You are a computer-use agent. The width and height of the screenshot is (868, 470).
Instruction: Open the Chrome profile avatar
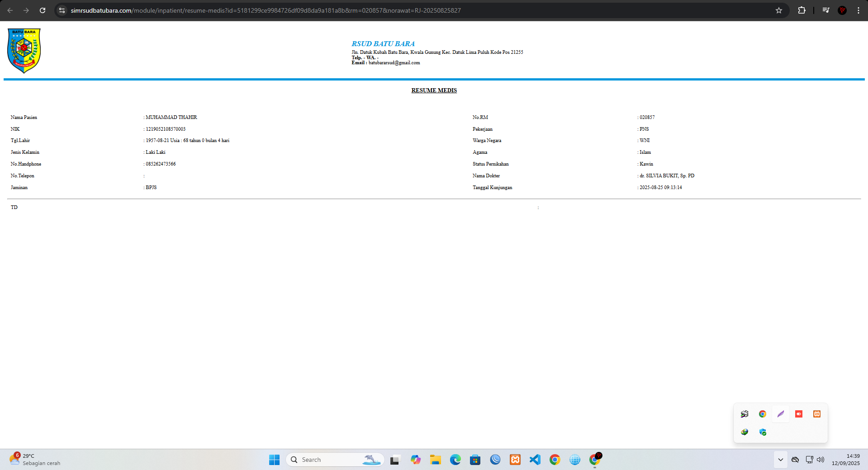[x=842, y=10]
